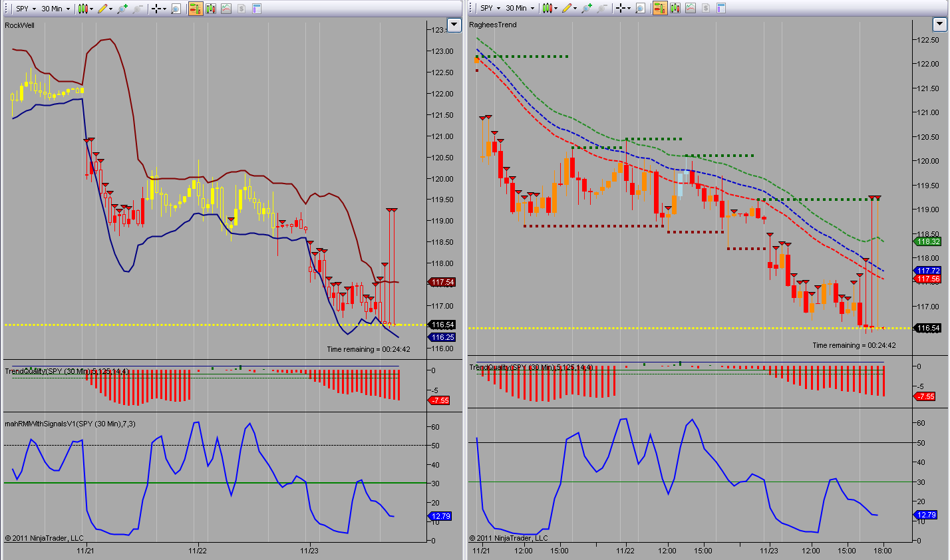
Task: Open chart style menu in RockWell chart toolbar
Action: click(84, 9)
